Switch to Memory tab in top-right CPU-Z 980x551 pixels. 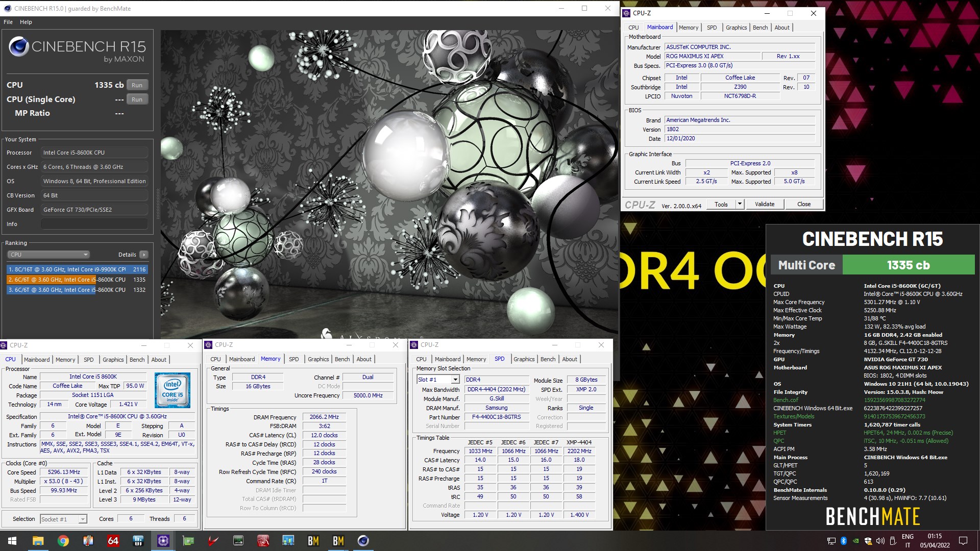[689, 28]
